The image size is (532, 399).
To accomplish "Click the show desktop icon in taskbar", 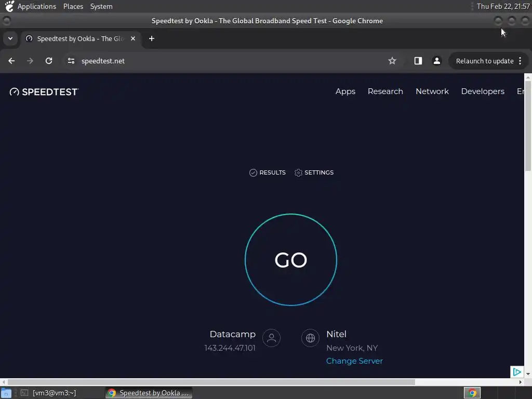I will 6,393.
